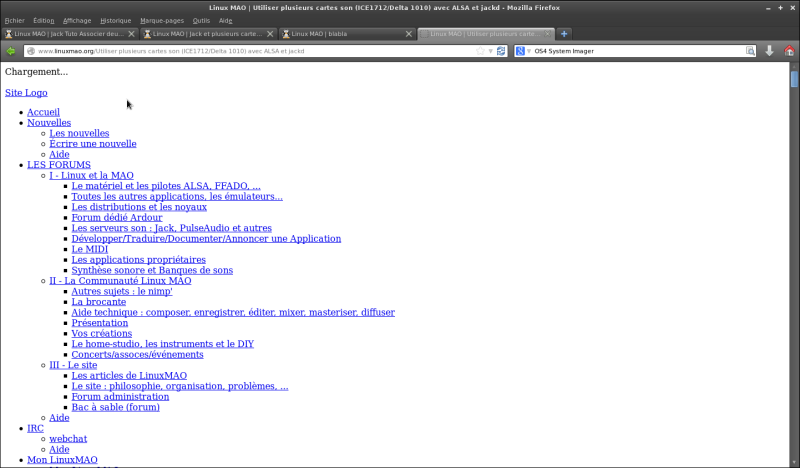This screenshot has height=468, width=800.
Task: Select the 'Utiliser plusieurs carte...' tab
Action: 485,34
